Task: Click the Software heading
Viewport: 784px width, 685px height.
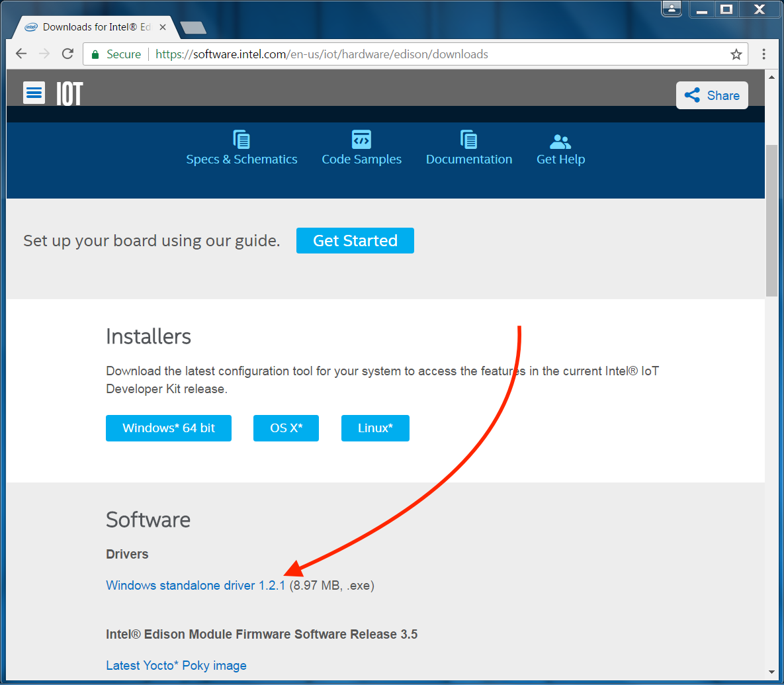Action: point(148,520)
